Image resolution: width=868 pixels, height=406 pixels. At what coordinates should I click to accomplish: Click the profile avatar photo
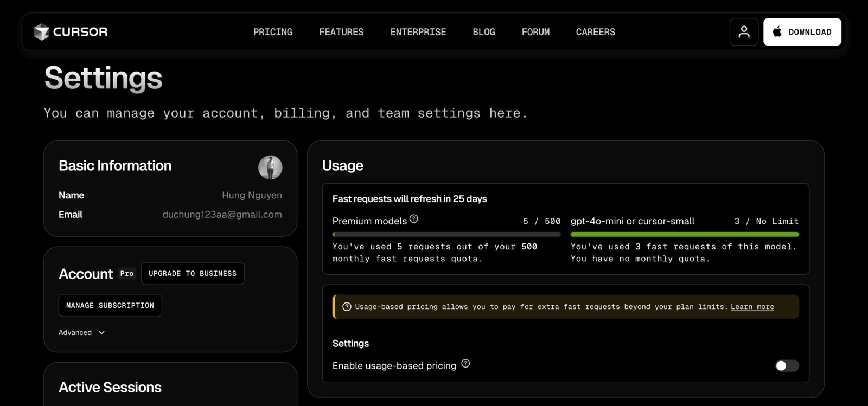coord(270,167)
